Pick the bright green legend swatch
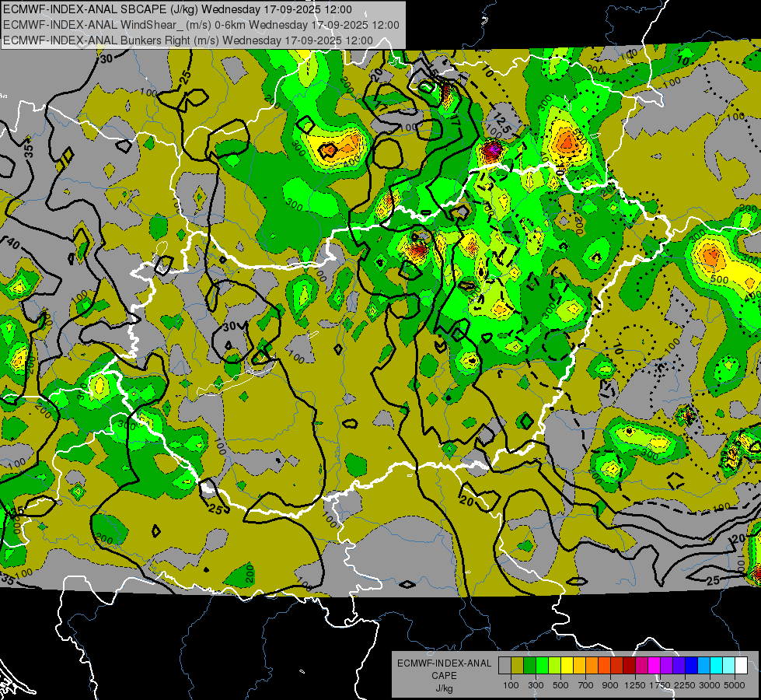 (542, 666)
